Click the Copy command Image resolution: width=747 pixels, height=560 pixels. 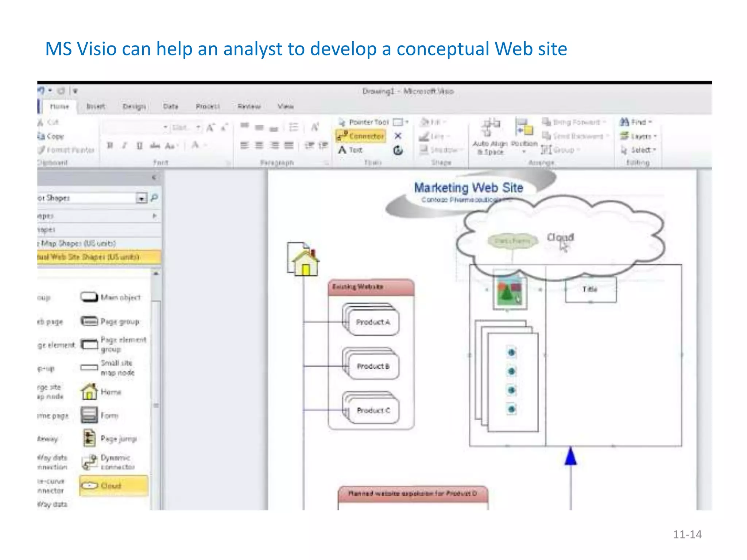point(51,136)
